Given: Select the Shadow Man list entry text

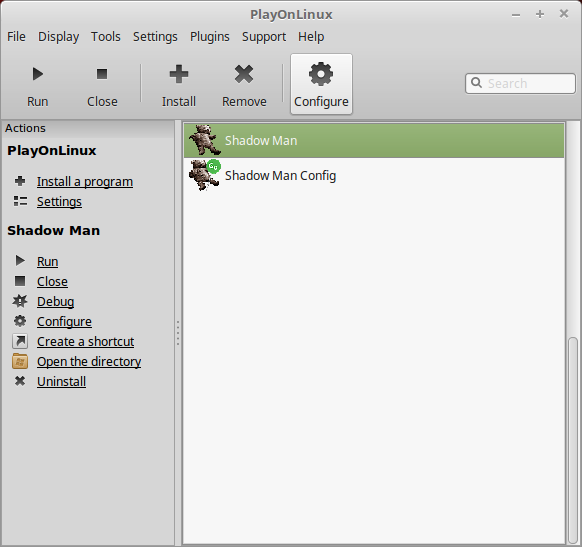Looking at the screenshot, I should coord(261,141).
